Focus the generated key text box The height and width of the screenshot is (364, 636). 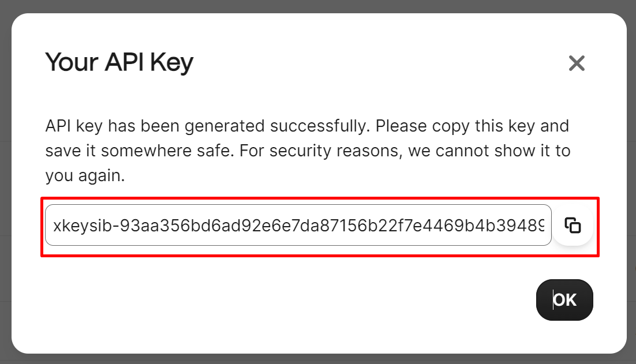click(298, 226)
